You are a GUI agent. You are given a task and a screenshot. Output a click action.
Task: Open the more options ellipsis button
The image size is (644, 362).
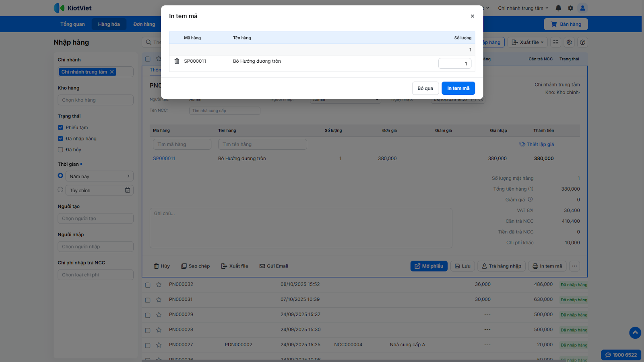(574, 266)
